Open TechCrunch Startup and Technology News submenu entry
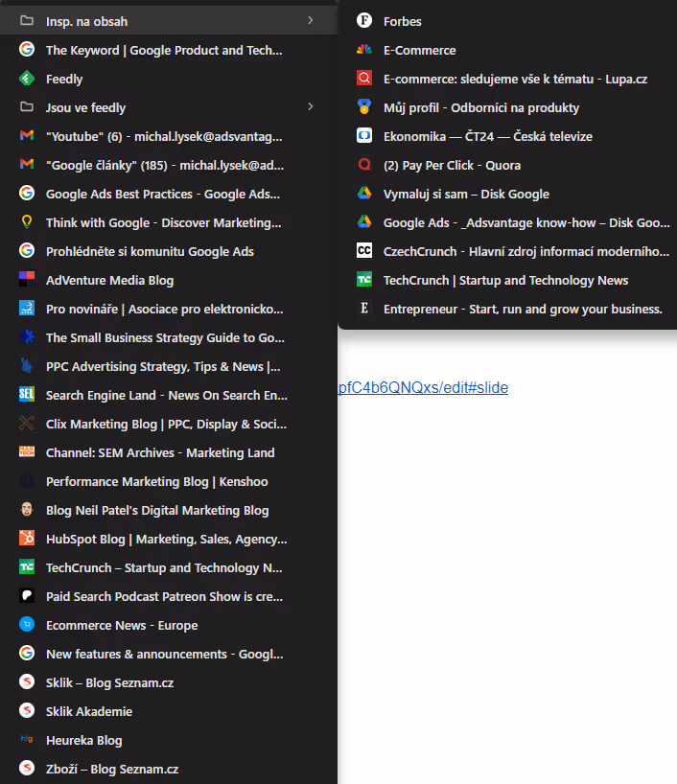The image size is (677, 784). 508,280
